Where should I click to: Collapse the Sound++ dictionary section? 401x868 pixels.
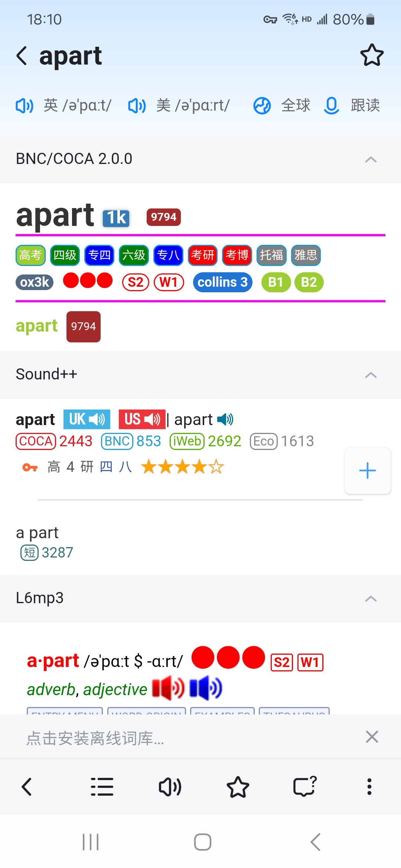371,375
